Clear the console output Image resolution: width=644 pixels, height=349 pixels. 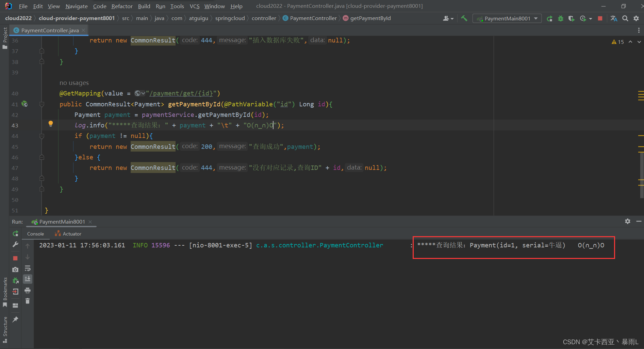tap(28, 301)
